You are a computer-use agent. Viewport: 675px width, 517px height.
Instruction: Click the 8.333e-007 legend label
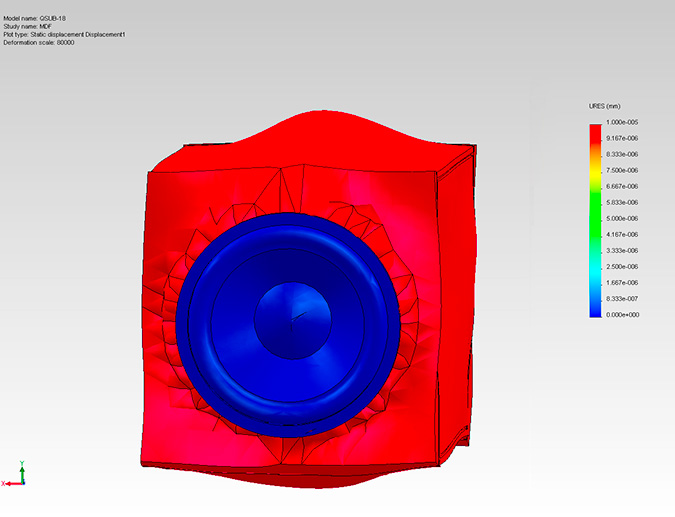pos(621,298)
